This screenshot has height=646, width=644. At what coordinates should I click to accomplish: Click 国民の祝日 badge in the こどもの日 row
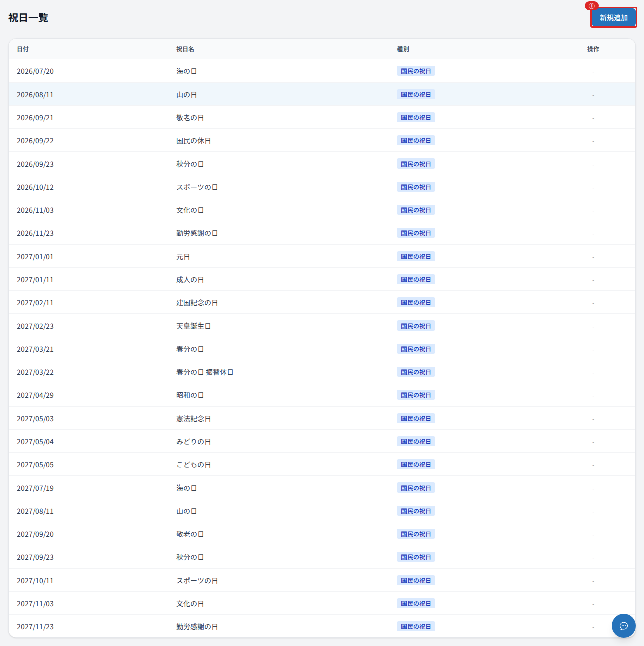tap(416, 465)
